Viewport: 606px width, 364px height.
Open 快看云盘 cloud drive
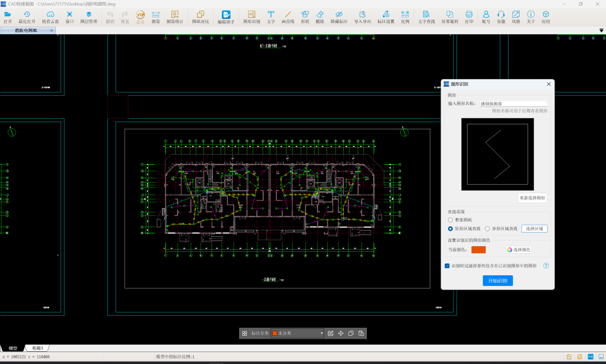(50, 17)
